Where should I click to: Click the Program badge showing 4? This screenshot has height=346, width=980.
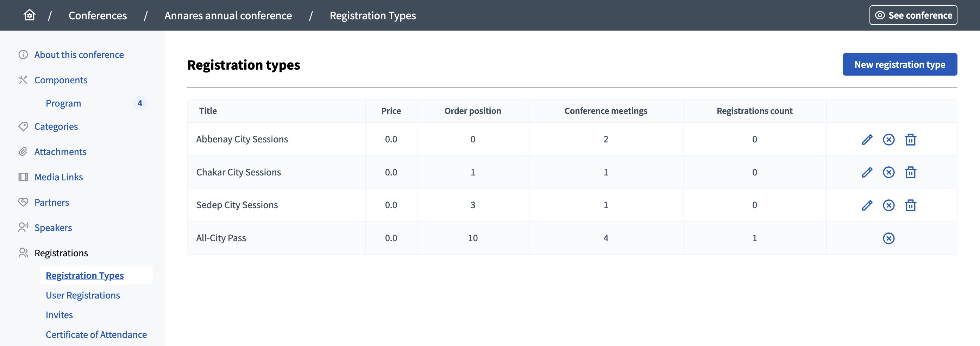pos(140,103)
